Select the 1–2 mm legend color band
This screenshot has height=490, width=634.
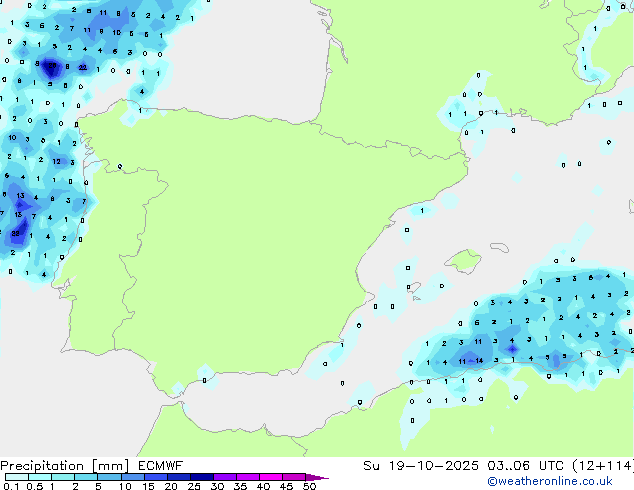63,477
